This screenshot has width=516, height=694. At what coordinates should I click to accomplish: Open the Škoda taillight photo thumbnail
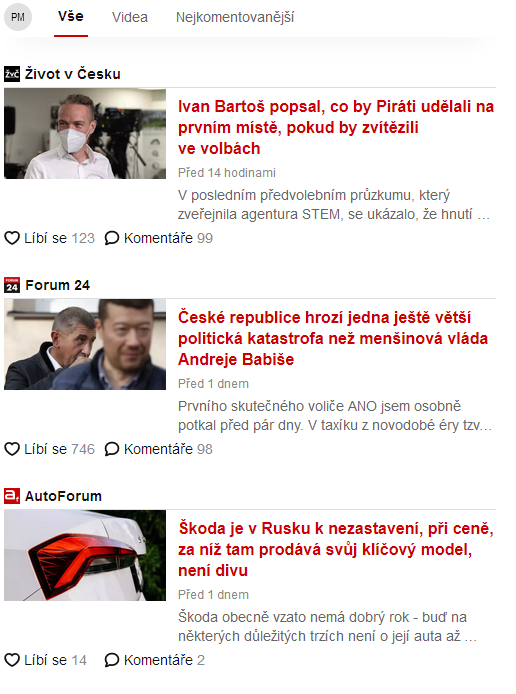(85, 555)
